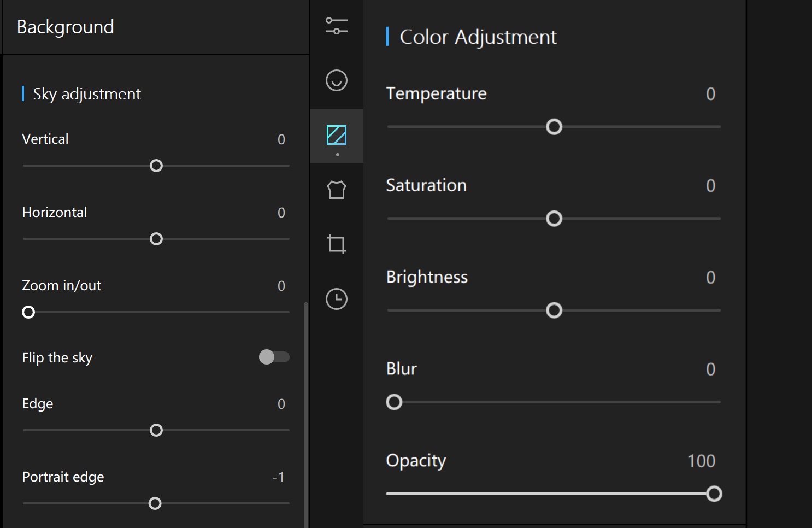This screenshot has height=528, width=812.
Task: Select the face retouch smiley icon
Action: pos(337,80)
